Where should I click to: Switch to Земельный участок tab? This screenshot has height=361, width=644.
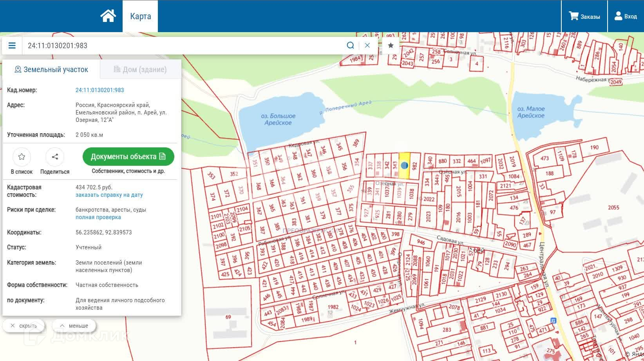click(x=51, y=70)
